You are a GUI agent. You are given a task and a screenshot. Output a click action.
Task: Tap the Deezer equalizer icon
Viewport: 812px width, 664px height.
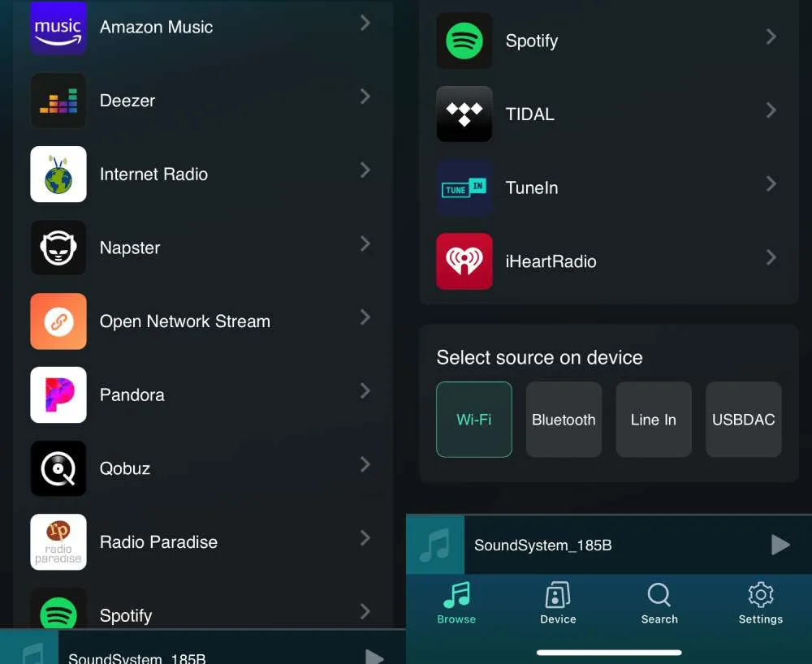tap(58, 101)
